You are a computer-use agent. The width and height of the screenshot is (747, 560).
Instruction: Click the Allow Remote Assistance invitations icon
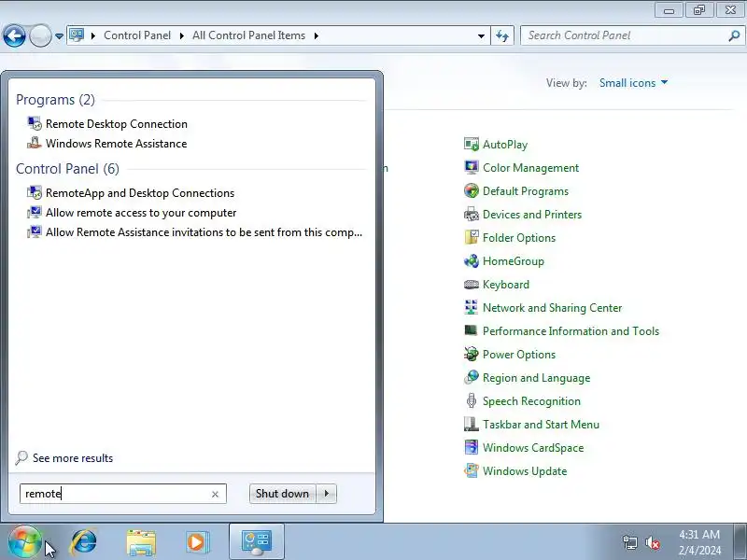[35, 231]
